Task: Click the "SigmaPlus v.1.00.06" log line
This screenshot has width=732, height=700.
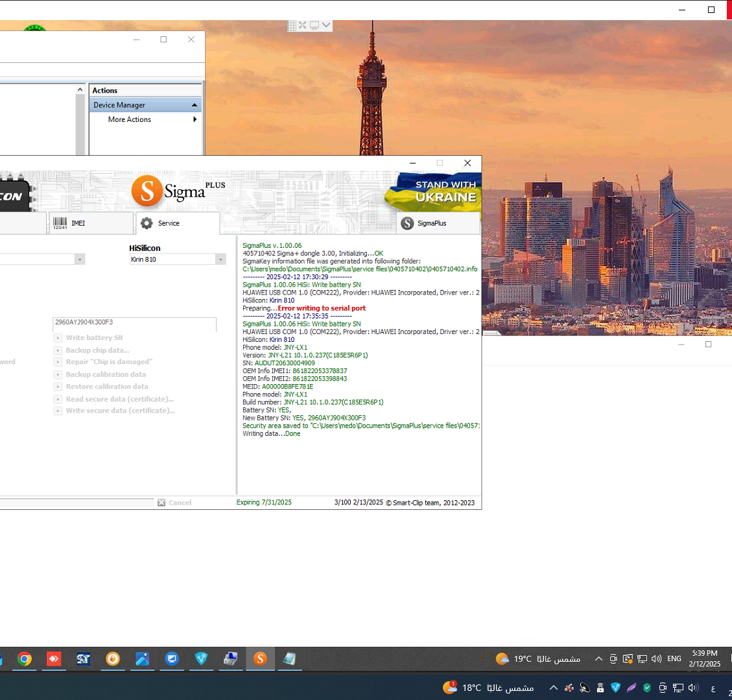Action: click(x=272, y=246)
